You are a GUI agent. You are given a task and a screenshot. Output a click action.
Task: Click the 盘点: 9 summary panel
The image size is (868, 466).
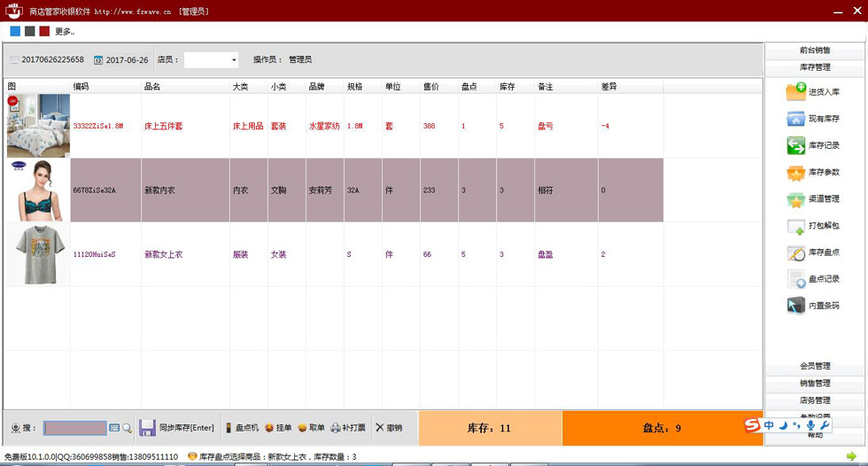coord(663,428)
